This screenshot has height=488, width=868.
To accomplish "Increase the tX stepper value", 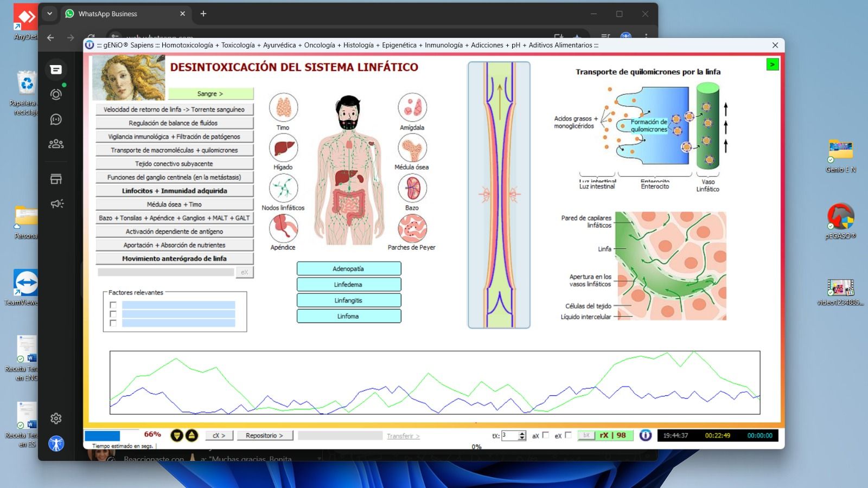I will coord(522,433).
